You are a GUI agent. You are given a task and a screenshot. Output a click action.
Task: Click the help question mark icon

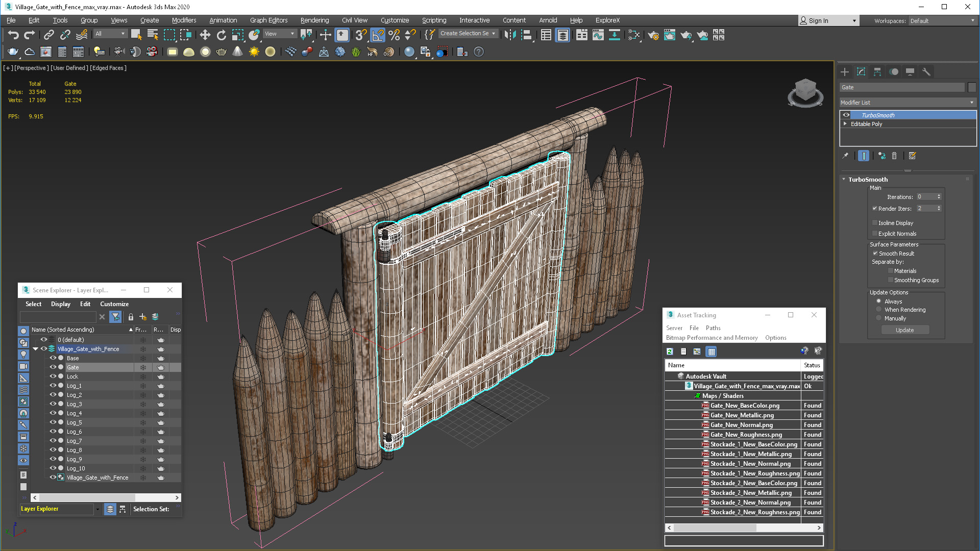coord(479,52)
